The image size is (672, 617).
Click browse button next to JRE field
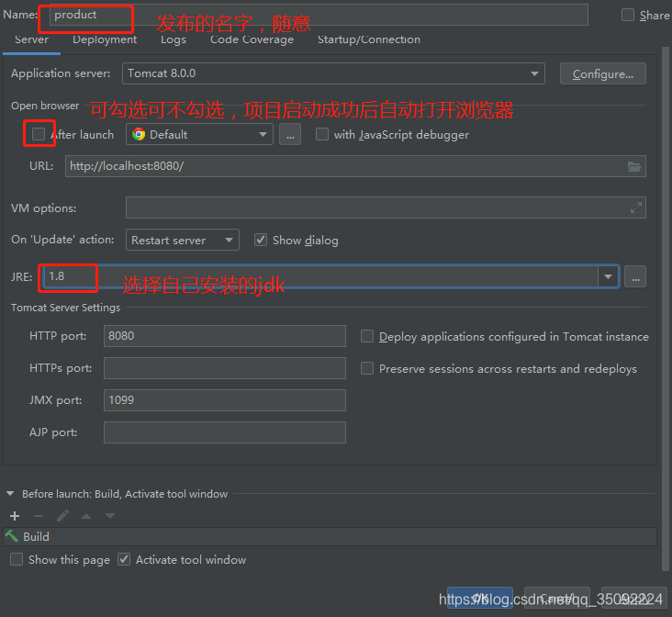(635, 277)
